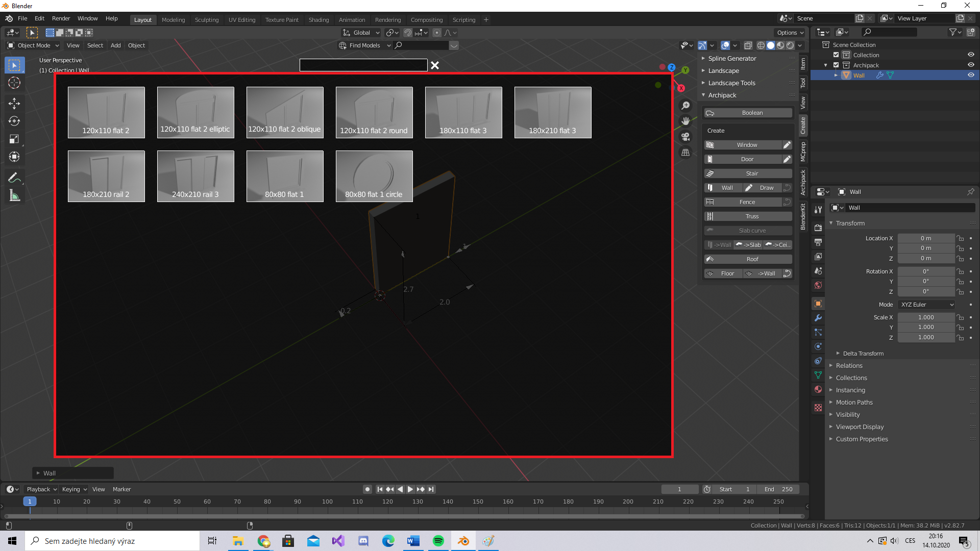Select the Annotate pencil tool

tap(14, 178)
